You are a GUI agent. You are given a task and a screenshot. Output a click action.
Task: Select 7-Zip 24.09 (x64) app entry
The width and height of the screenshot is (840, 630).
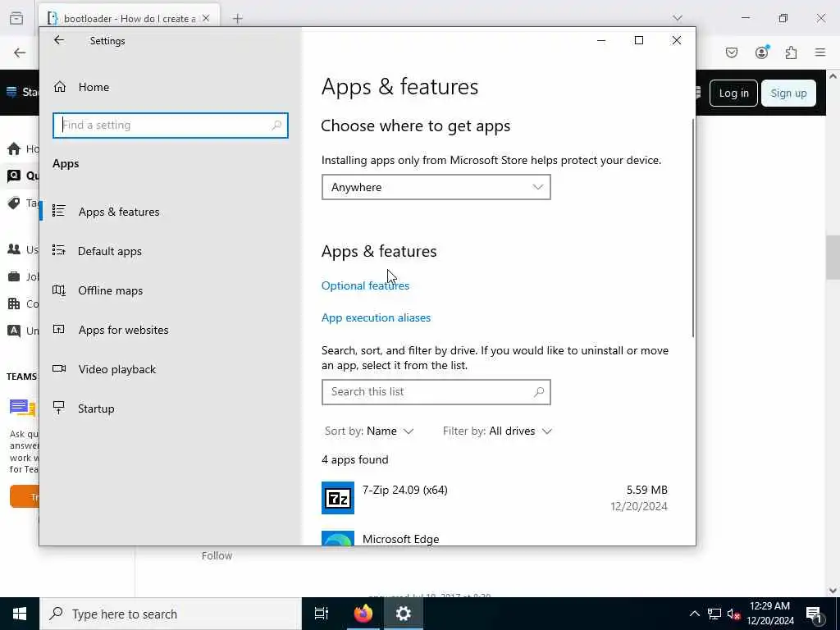(x=495, y=498)
